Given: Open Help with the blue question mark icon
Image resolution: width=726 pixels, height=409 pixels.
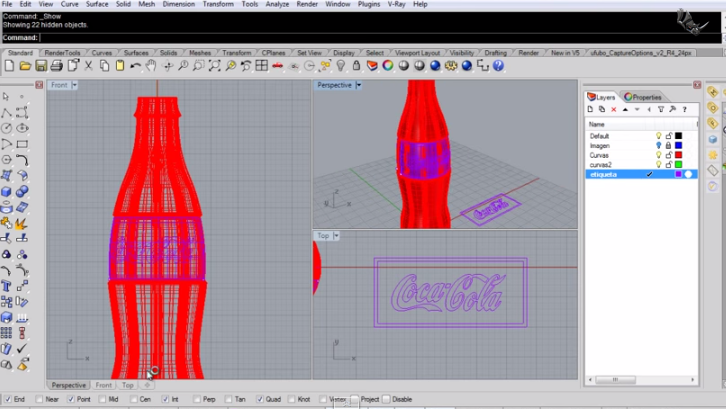Looking at the screenshot, I should (x=498, y=66).
